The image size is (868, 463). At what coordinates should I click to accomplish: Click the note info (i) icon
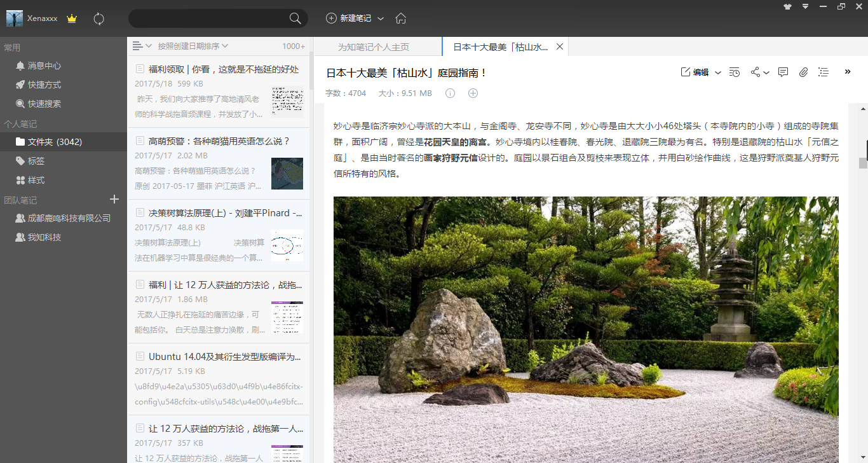(x=451, y=93)
